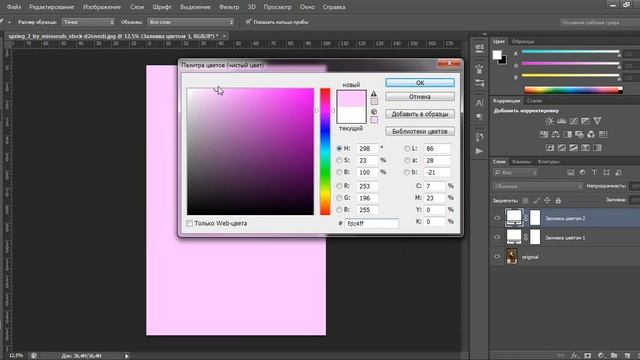Open the Character panel icon in dock
The image size is (640, 360).
point(479,102)
